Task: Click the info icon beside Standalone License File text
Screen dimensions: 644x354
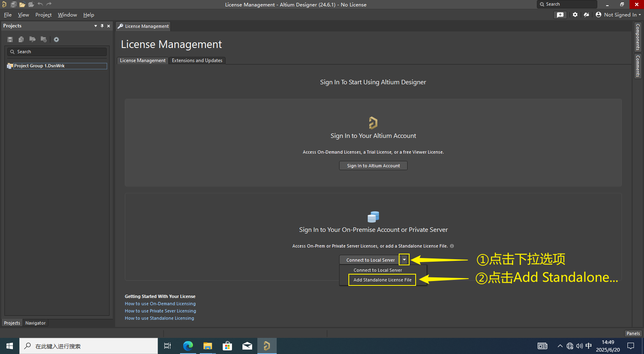Action: pyautogui.click(x=452, y=246)
